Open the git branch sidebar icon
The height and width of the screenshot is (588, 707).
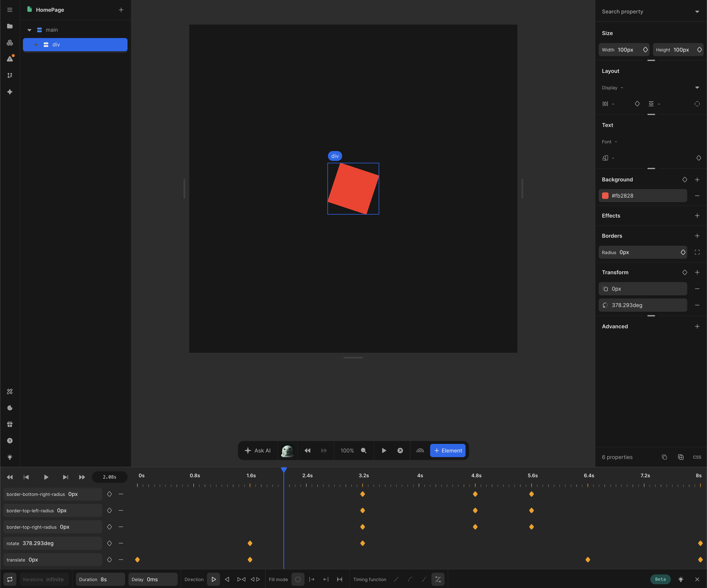pyautogui.click(x=10, y=75)
